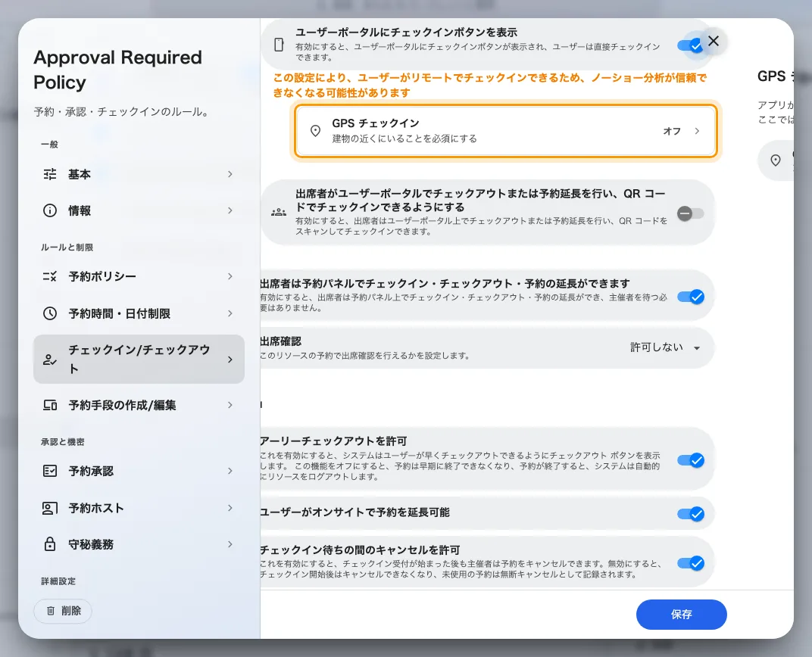812x657 pixels.
Task: Click the オフ status in GPS row
Action: [x=672, y=131]
